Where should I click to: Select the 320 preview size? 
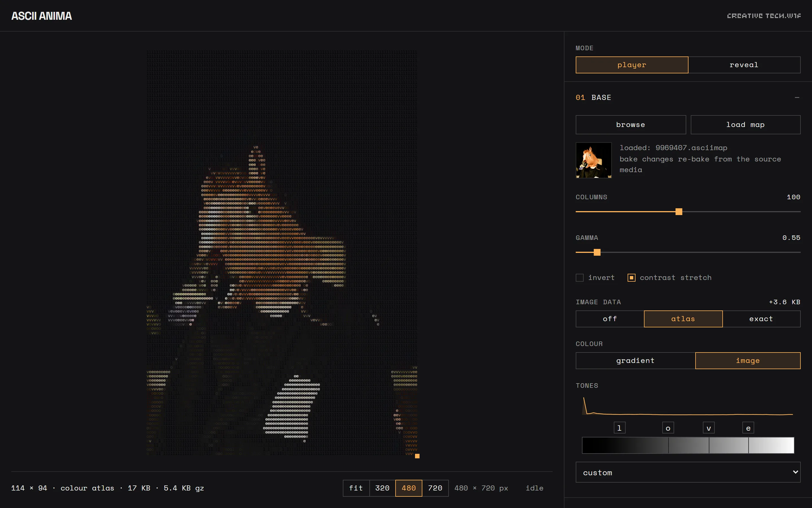pyautogui.click(x=383, y=488)
